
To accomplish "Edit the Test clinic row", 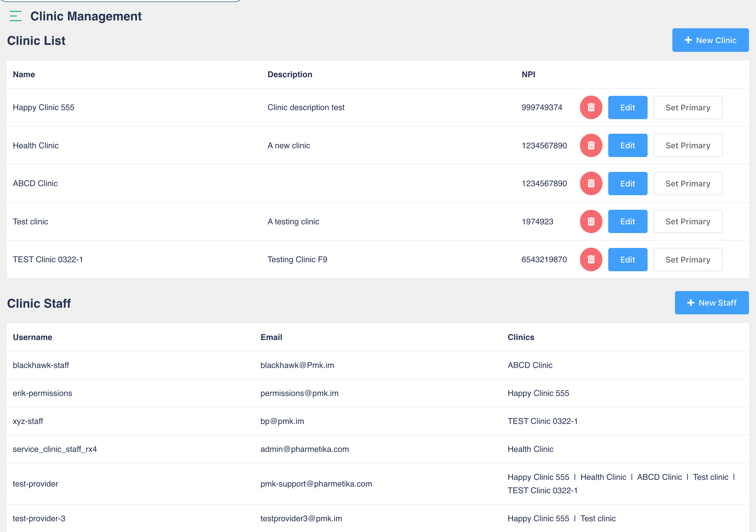I will [627, 221].
